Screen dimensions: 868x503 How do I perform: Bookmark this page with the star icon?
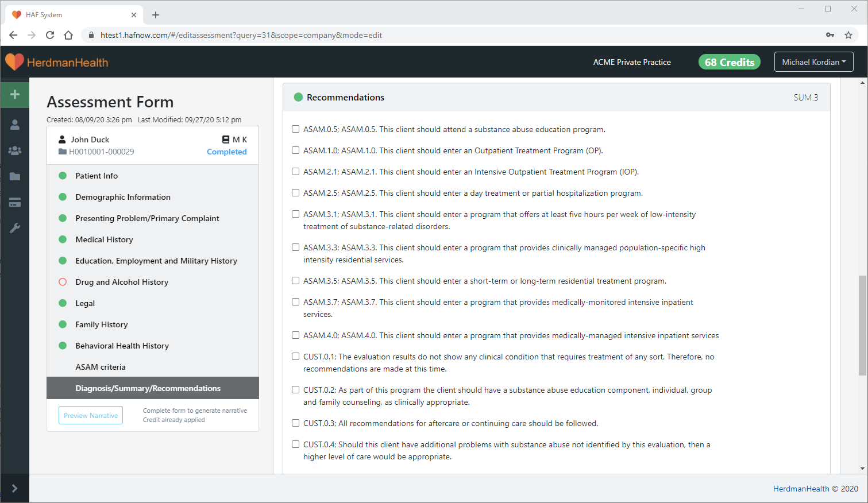click(848, 35)
